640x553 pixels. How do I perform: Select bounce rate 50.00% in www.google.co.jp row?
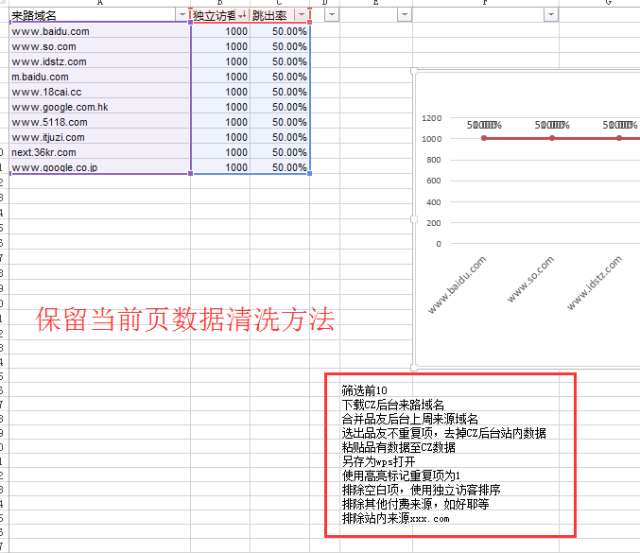[x=280, y=167]
